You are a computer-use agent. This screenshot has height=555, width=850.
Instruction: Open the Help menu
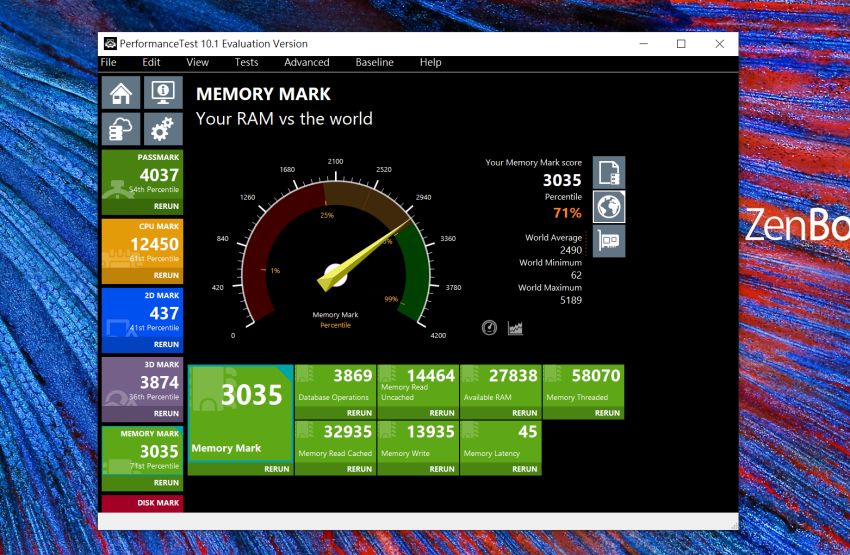(x=430, y=62)
